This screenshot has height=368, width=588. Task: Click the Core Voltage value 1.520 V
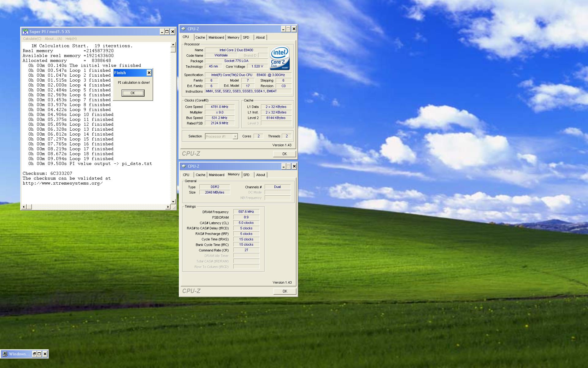(257, 66)
